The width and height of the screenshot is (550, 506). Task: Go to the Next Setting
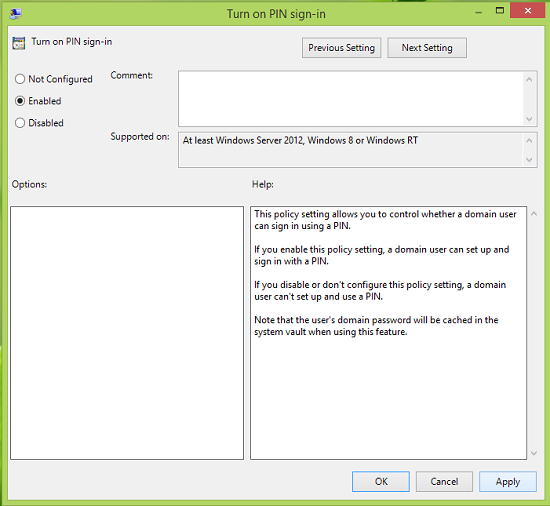427,48
